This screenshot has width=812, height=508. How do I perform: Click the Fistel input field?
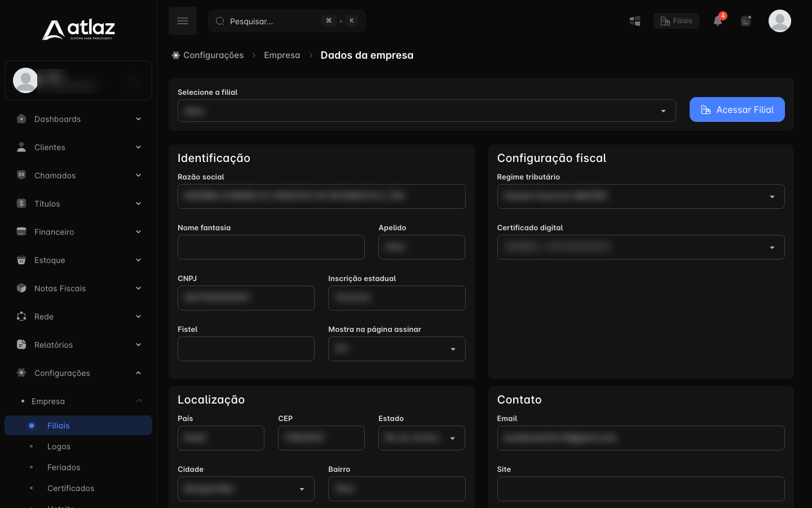(x=246, y=349)
